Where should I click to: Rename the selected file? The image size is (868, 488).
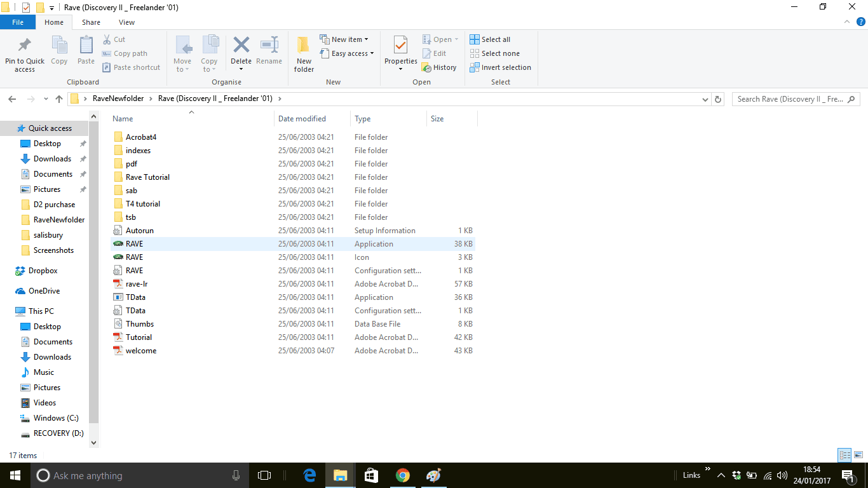(269, 51)
